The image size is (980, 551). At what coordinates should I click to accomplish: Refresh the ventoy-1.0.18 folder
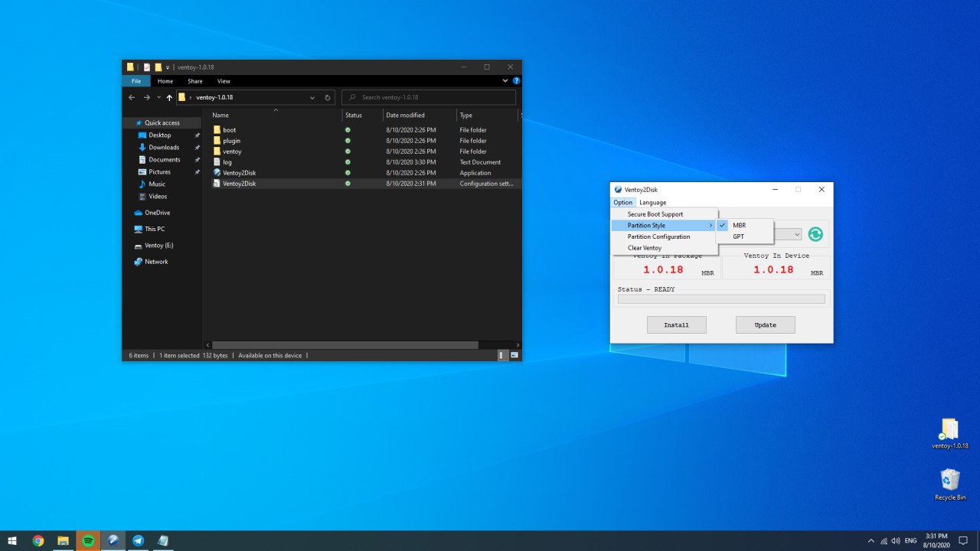click(328, 98)
